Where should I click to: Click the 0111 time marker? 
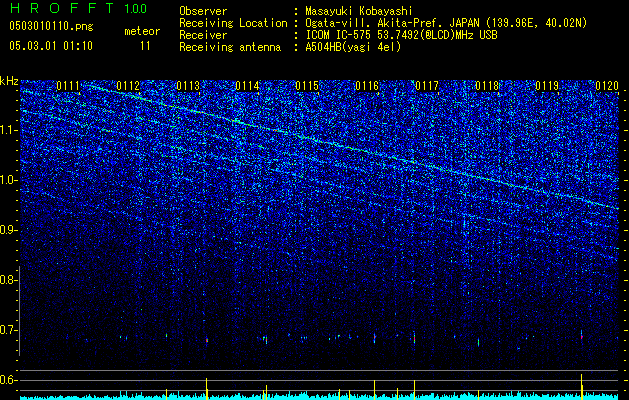pyautogui.click(x=68, y=86)
